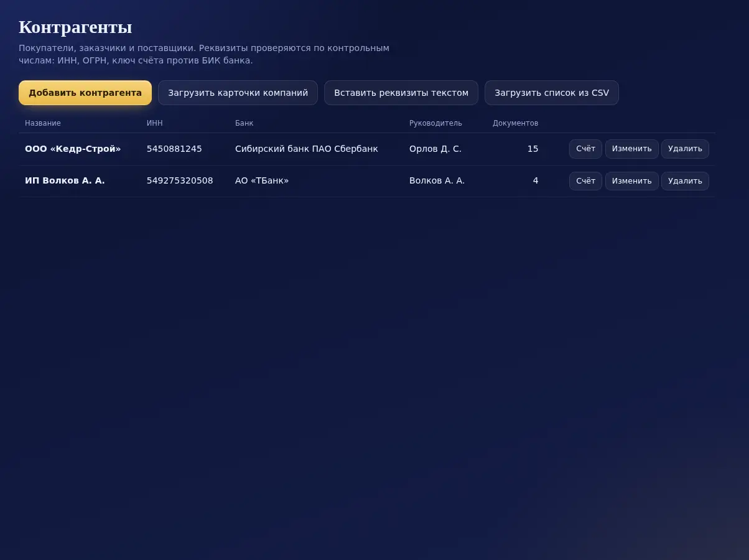Click «Удалить» in the ИП Волков А. А. row

coord(685,181)
